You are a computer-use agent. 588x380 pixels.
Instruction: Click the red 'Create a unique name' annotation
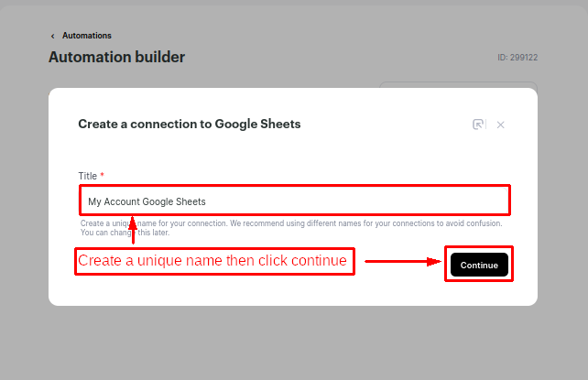[212, 261]
